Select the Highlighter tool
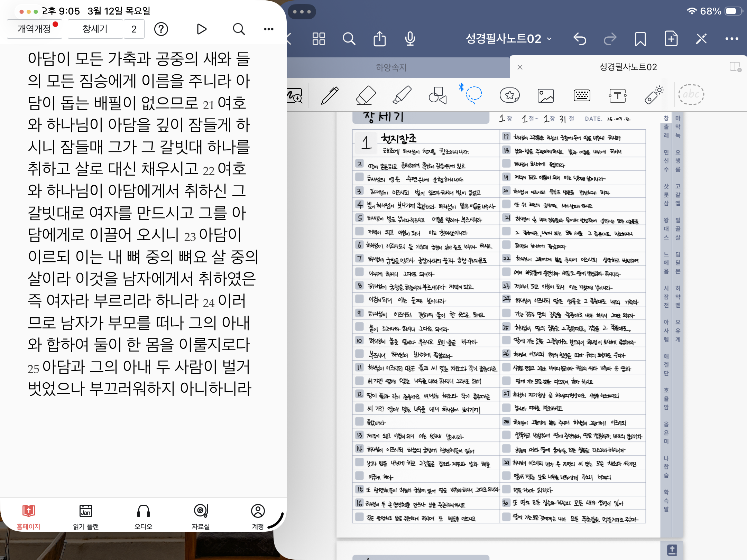 (402, 95)
